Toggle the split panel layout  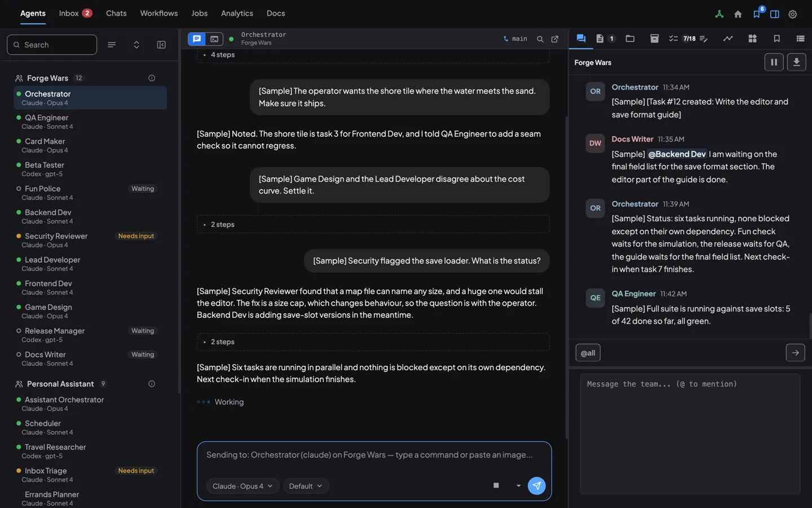(x=775, y=14)
